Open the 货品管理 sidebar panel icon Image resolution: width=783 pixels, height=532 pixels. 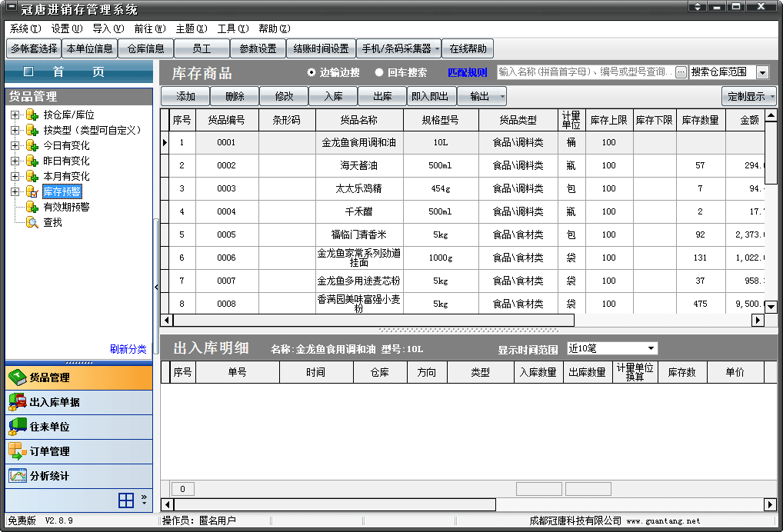18,377
